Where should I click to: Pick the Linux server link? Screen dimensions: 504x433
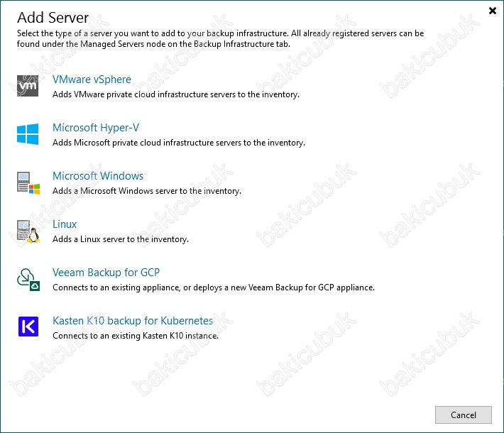coord(65,224)
